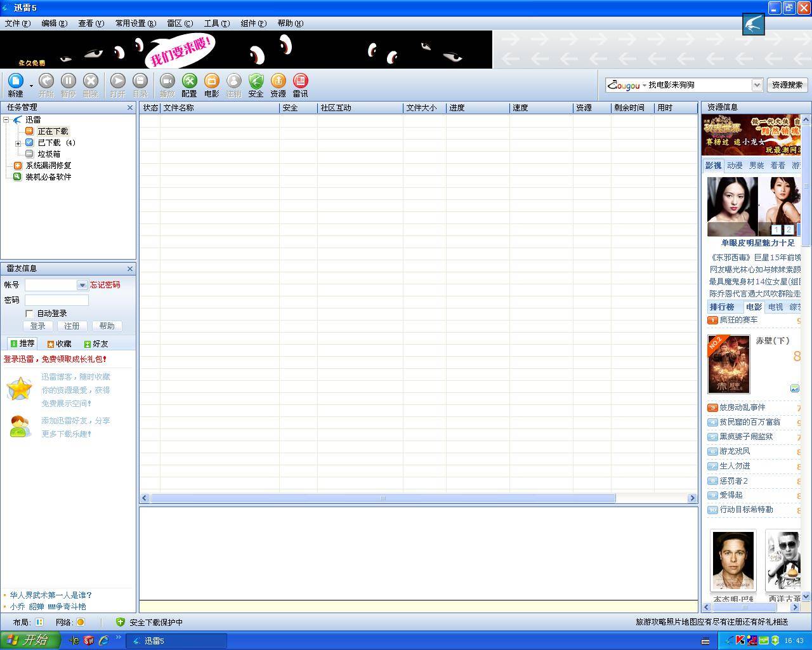Screen dimensions: 812x650
Task: Open the 文件(F) menu
Action: pyautogui.click(x=17, y=23)
